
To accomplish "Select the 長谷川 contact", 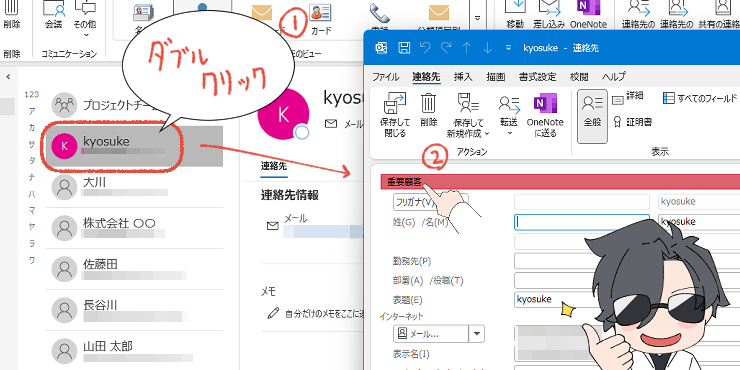I will point(135,311).
